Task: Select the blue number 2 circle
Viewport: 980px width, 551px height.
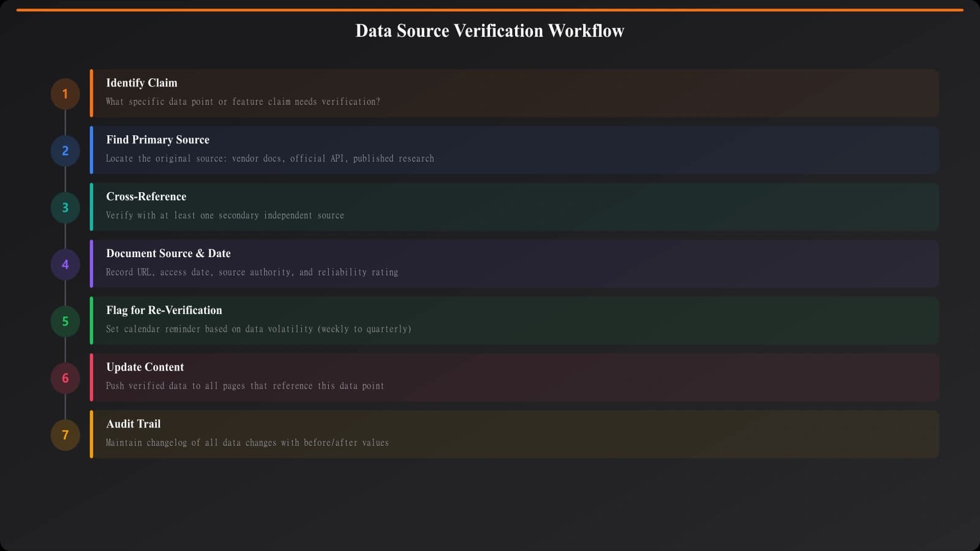Action: click(64, 151)
